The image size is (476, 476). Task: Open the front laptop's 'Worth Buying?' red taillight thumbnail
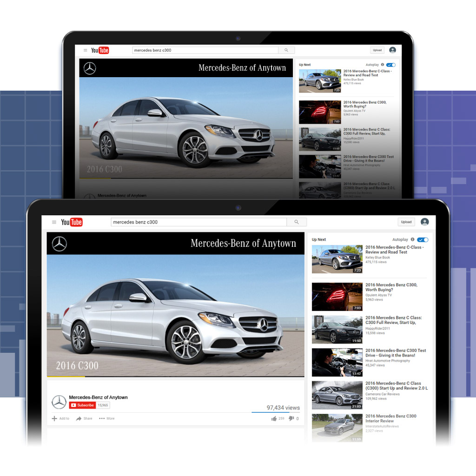(337, 297)
